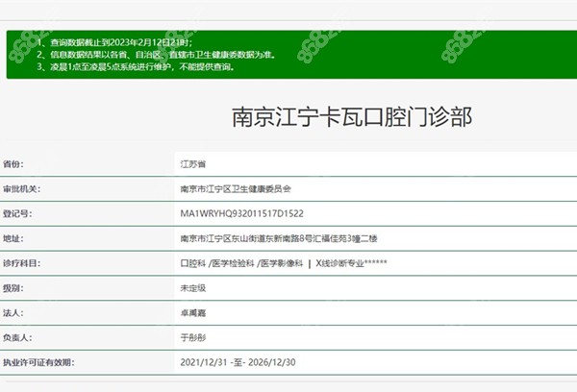The width and height of the screenshot is (577, 392).
Task: Click the person in charge 于彤彤
Action: click(x=193, y=337)
